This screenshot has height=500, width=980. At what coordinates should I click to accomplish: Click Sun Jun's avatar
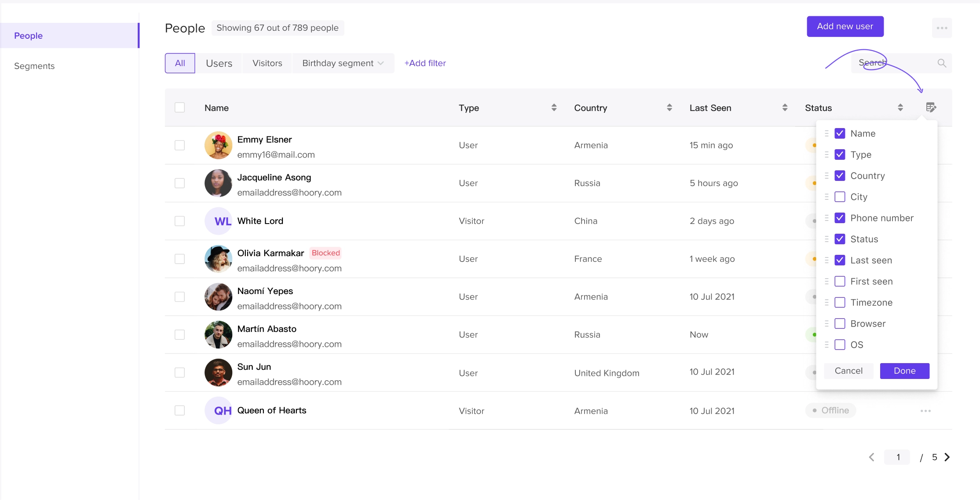click(218, 372)
